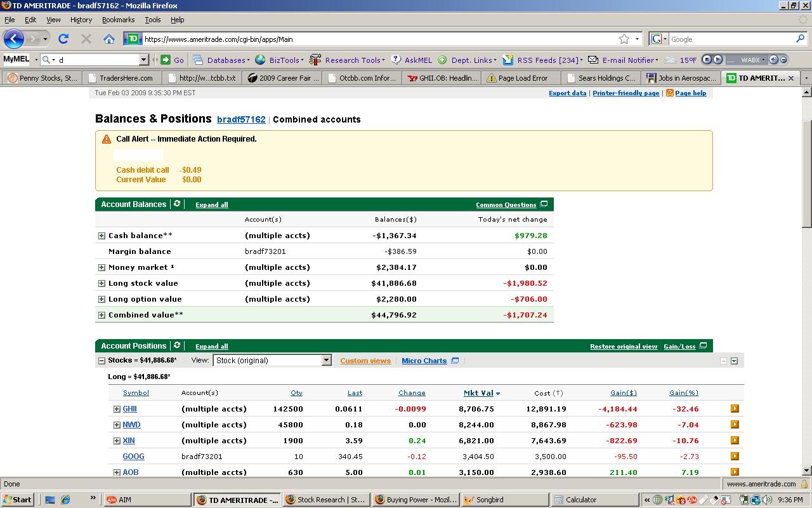The image size is (812, 508).
Task: Refresh the Account Positions panel
Action: click(x=177, y=345)
